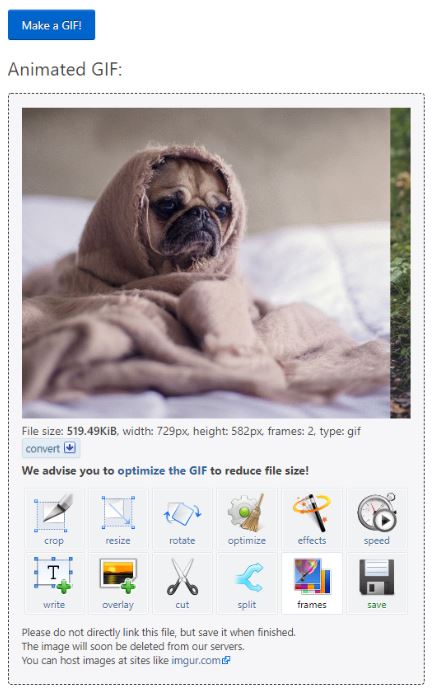Click the external link icon after imgur.com
This screenshot has width=434, height=693.
226,660
